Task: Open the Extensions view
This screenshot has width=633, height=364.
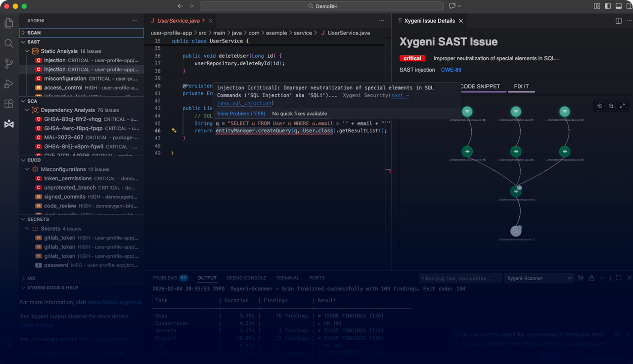Action: coord(9,104)
